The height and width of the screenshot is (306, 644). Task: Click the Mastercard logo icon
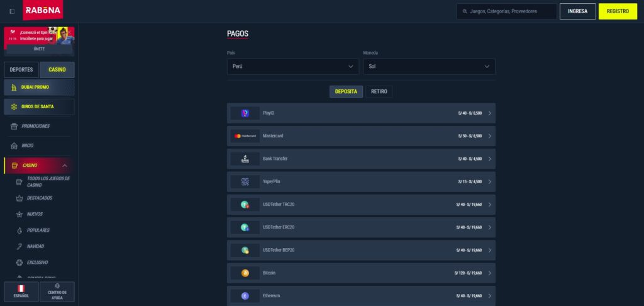coord(245,136)
